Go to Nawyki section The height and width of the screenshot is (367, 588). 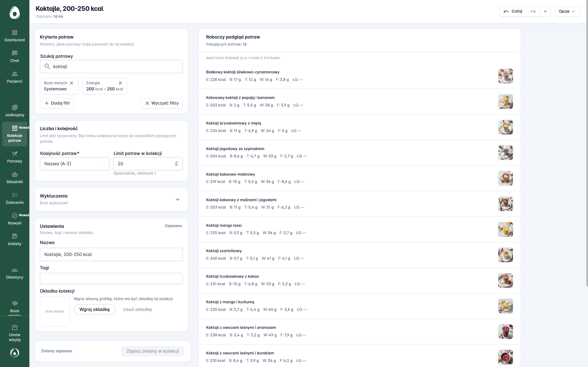[x=15, y=219]
